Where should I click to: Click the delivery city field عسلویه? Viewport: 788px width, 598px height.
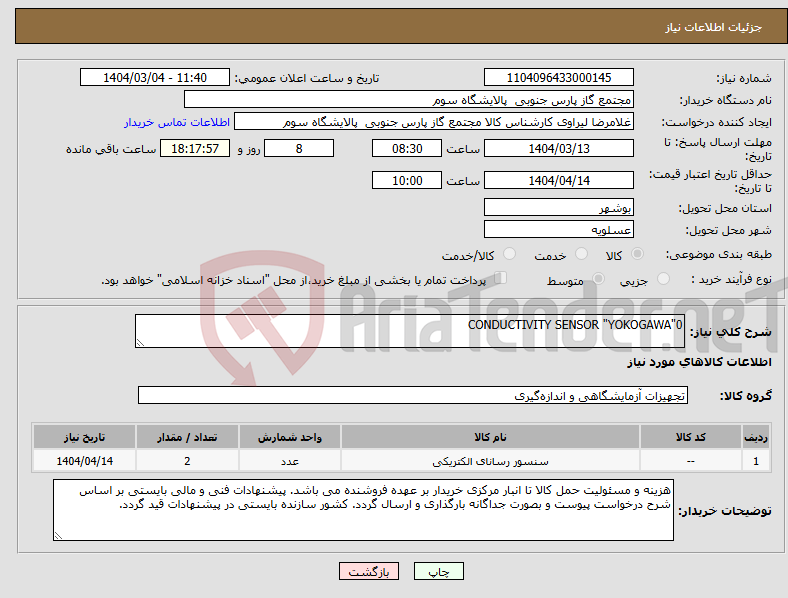tap(559, 229)
